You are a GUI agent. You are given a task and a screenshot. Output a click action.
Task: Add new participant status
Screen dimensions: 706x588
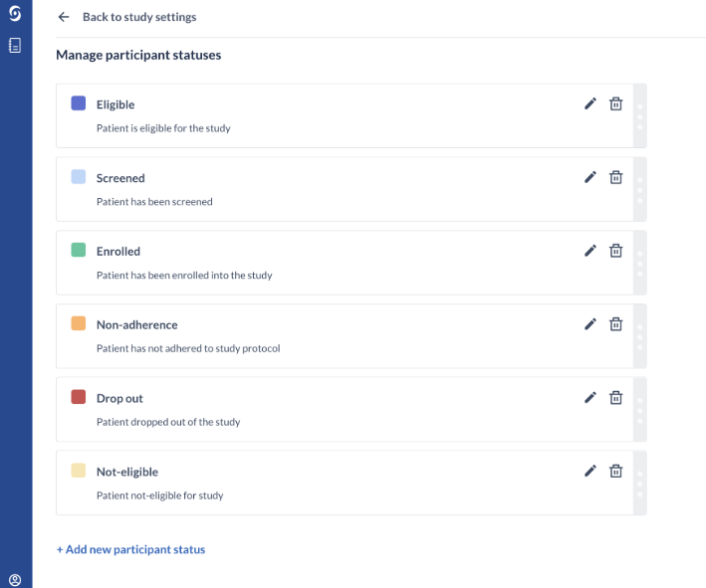130,549
